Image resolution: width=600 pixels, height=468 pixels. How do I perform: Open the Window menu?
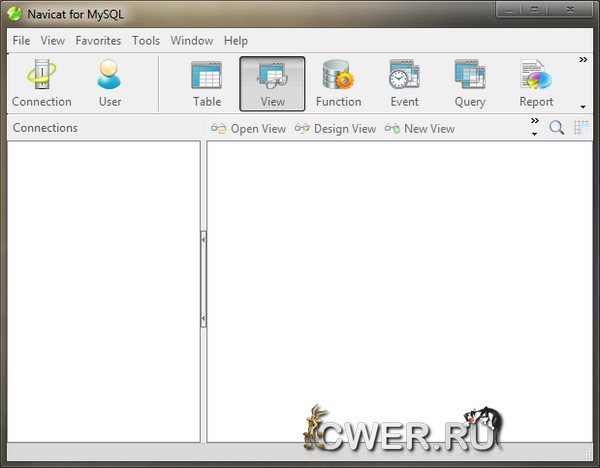192,41
